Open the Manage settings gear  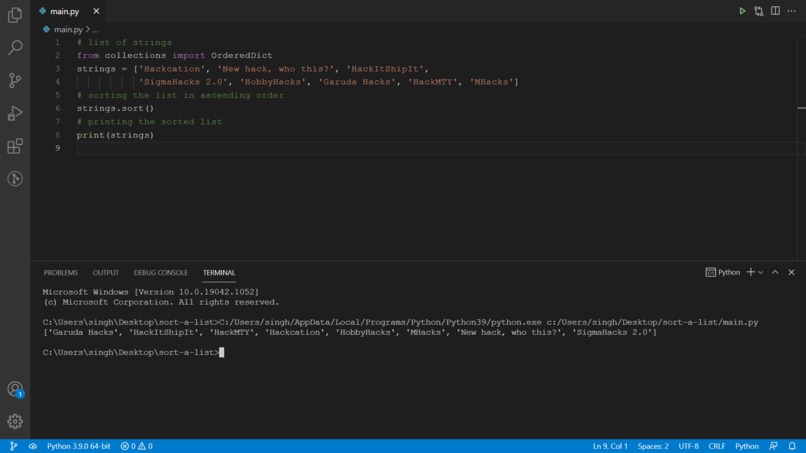(x=15, y=422)
